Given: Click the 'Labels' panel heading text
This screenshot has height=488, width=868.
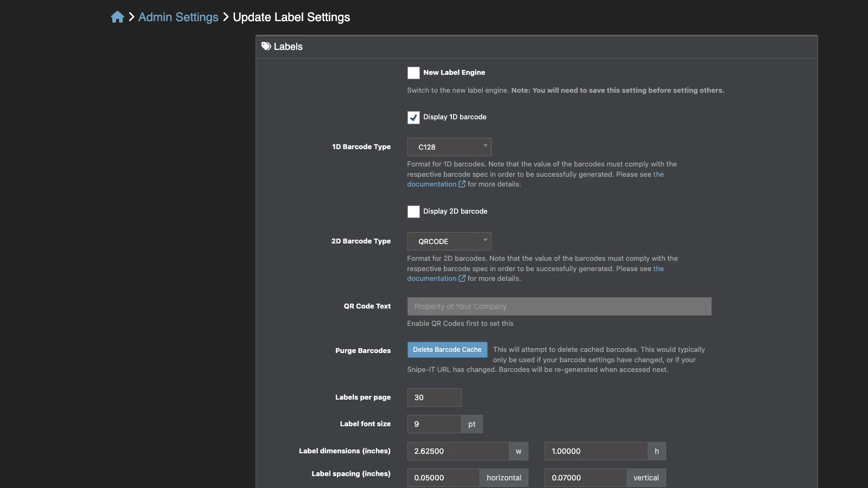Looking at the screenshot, I should pyautogui.click(x=288, y=47).
